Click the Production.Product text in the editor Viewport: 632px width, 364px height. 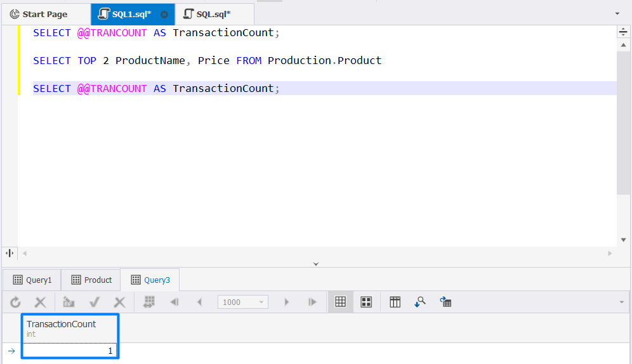point(324,60)
